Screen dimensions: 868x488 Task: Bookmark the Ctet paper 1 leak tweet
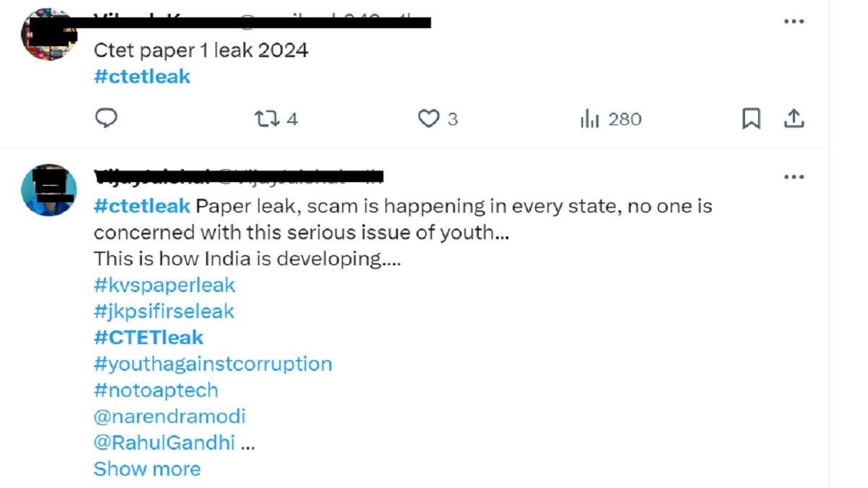[752, 119]
